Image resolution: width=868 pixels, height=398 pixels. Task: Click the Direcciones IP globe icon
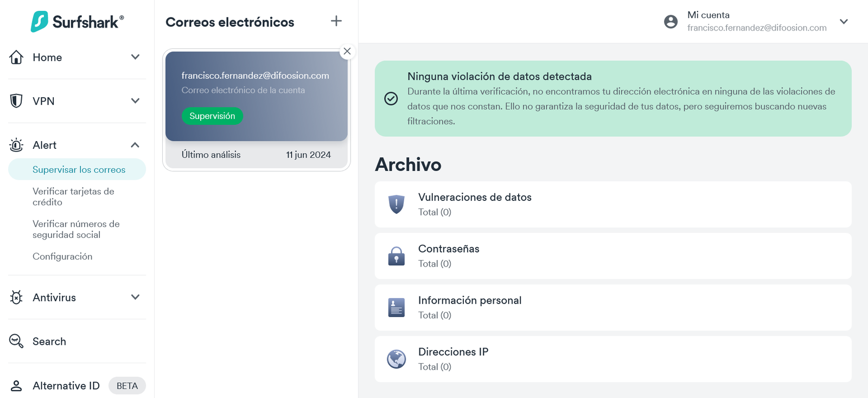(397, 359)
